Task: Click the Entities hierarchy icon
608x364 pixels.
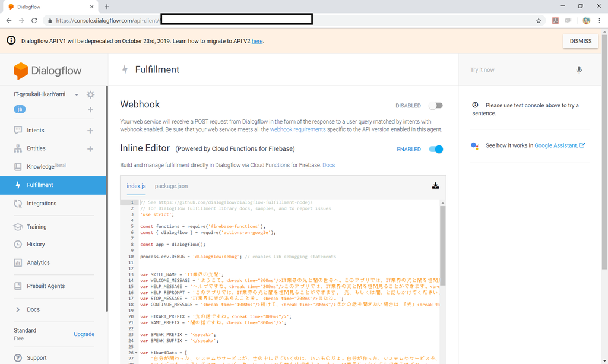Action: (18, 148)
